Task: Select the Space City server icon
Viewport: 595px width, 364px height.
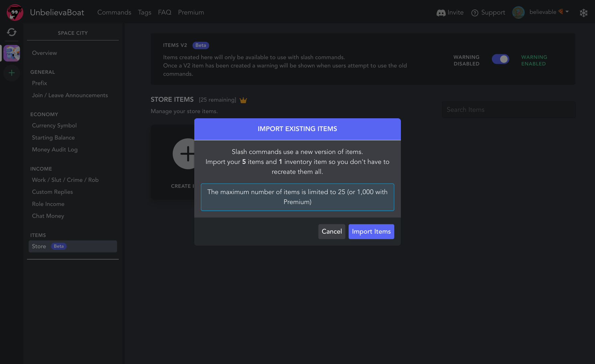Action: [x=12, y=53]
